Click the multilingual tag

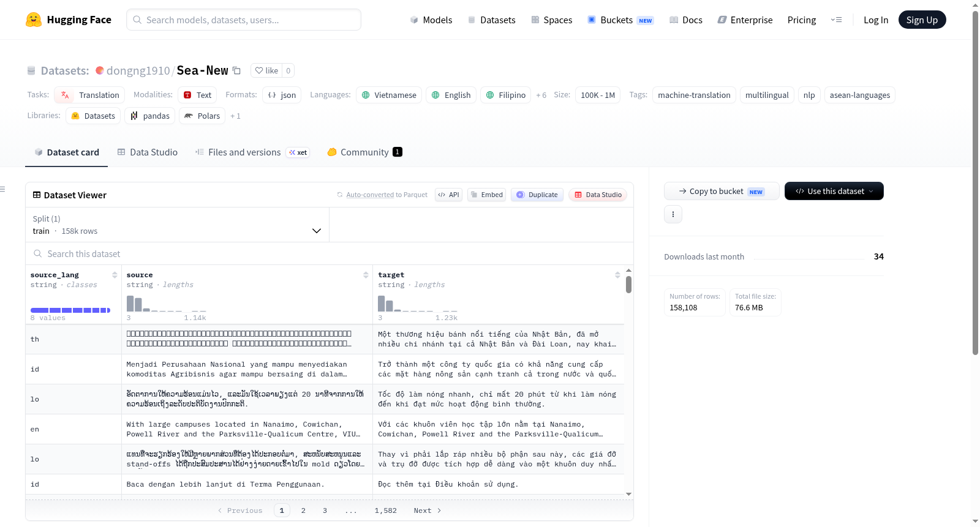click(767, 95)
